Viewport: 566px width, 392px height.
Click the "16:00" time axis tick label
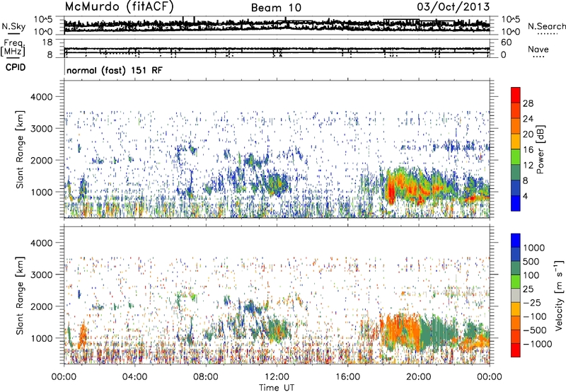tap(347, 377)
